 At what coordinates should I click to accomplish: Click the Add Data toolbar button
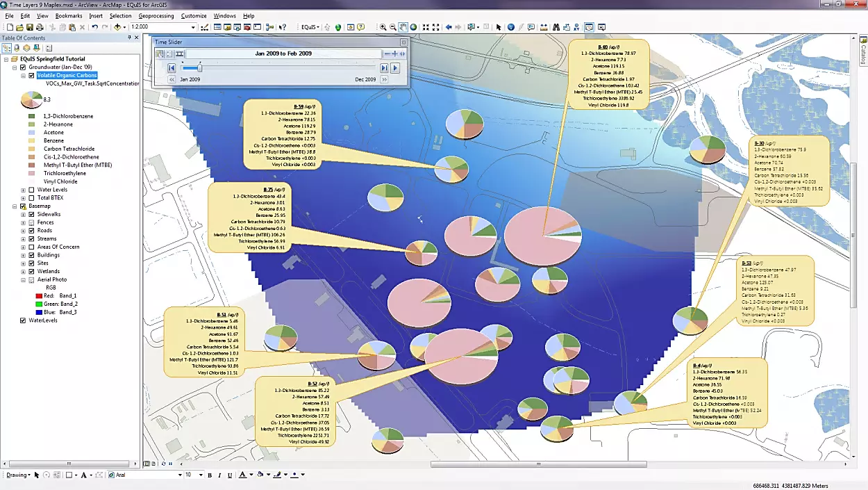(117, 27)
